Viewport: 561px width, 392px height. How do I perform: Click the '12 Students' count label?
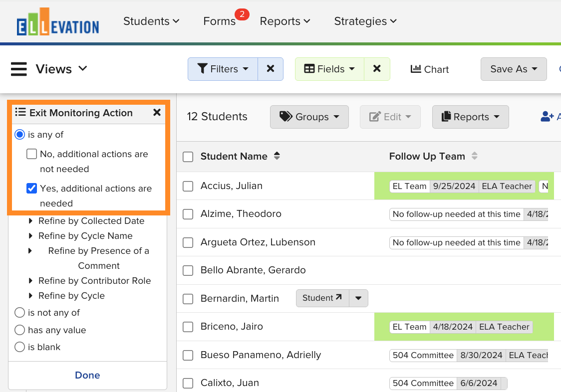(x=217, y=116)
